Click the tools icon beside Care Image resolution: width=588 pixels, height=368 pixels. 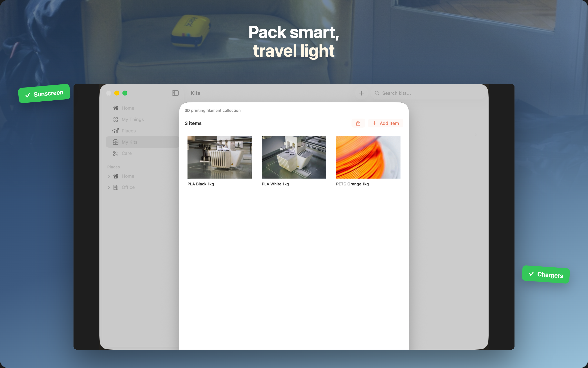tap(116, 153)
